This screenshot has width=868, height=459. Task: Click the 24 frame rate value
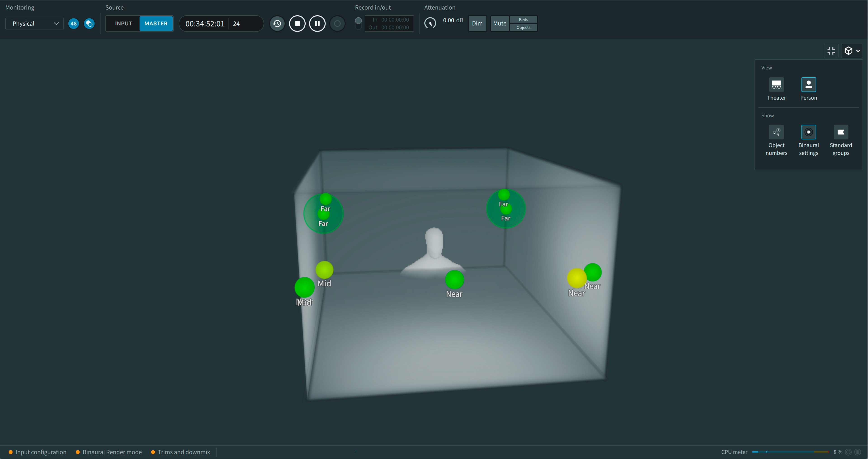point(236,24)
